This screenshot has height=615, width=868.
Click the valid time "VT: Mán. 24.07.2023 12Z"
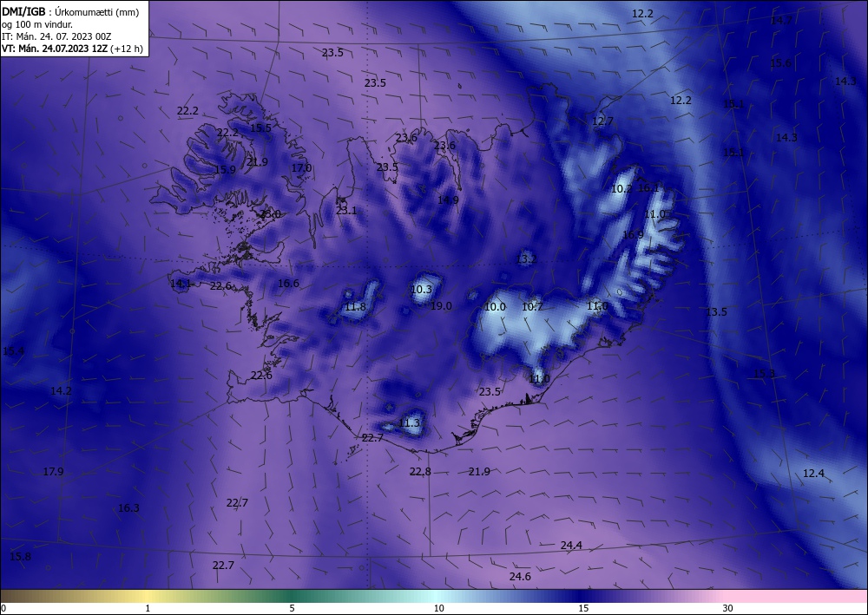click(56, 49)
